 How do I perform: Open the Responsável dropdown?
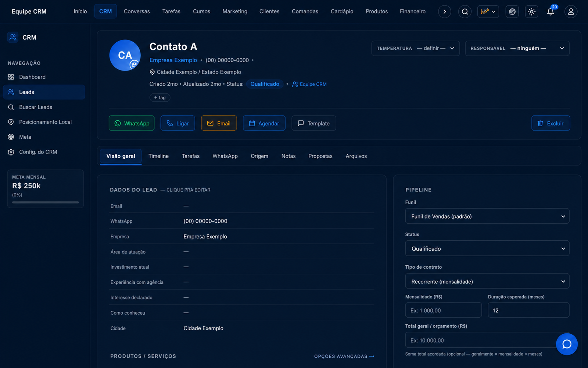pos(517,48)
